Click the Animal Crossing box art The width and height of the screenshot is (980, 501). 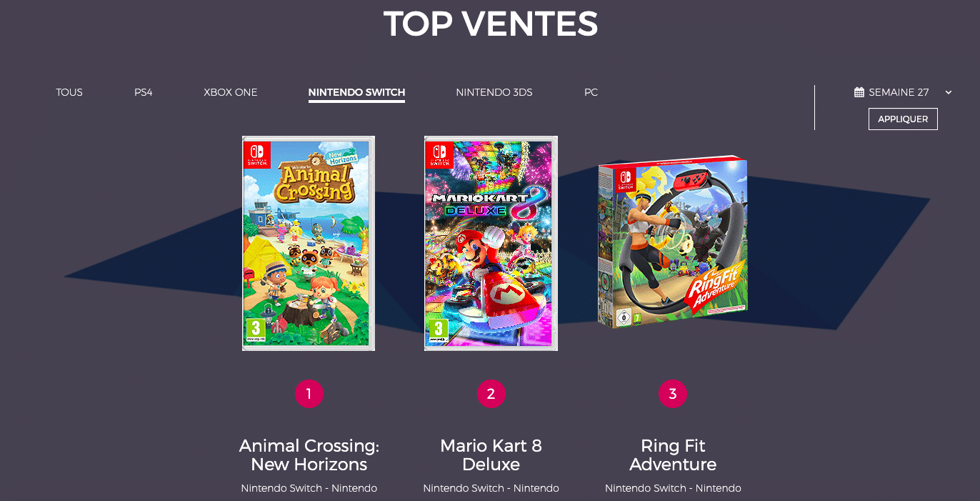point(309,243)
